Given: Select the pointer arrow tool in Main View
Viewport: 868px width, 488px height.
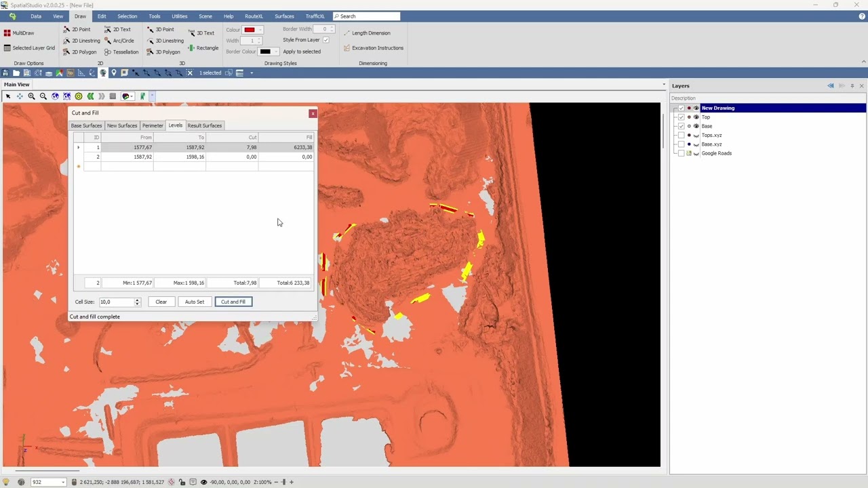Looking at the screenshot, I should coord(8,96).
